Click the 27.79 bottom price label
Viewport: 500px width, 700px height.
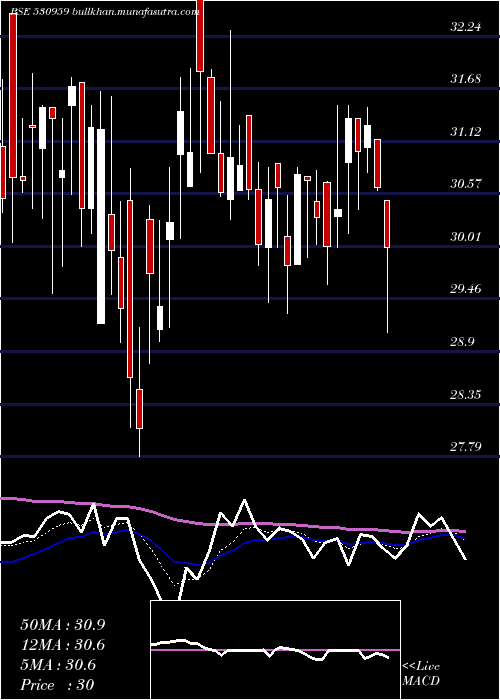pyautogui.click(x=466, y=446)
